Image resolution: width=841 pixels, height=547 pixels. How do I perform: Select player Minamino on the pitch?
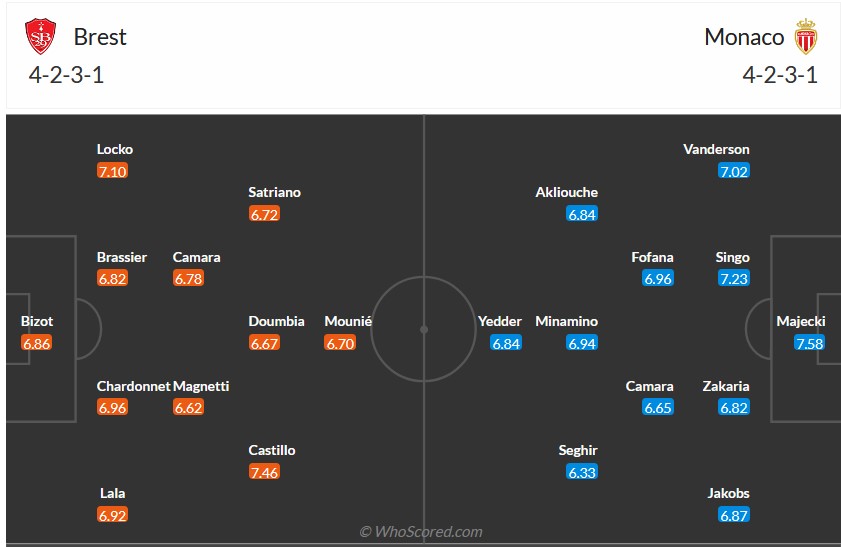567,321
